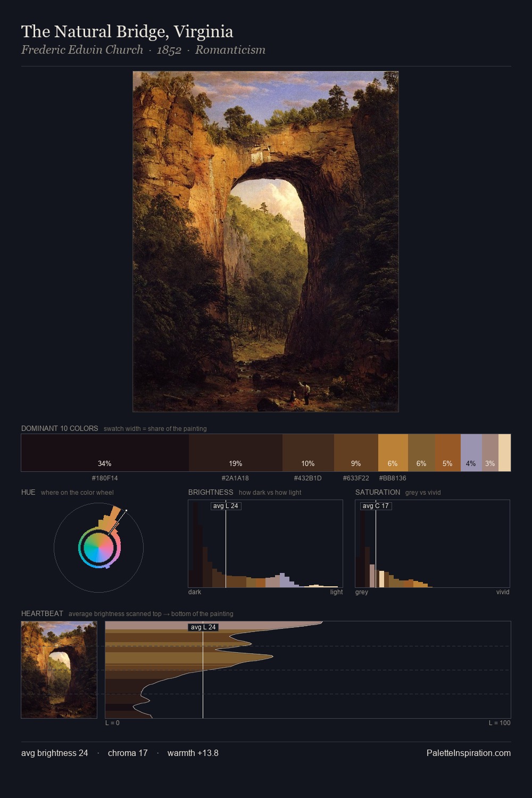Click the avg L 24 heartbeat chart marker

203,627
